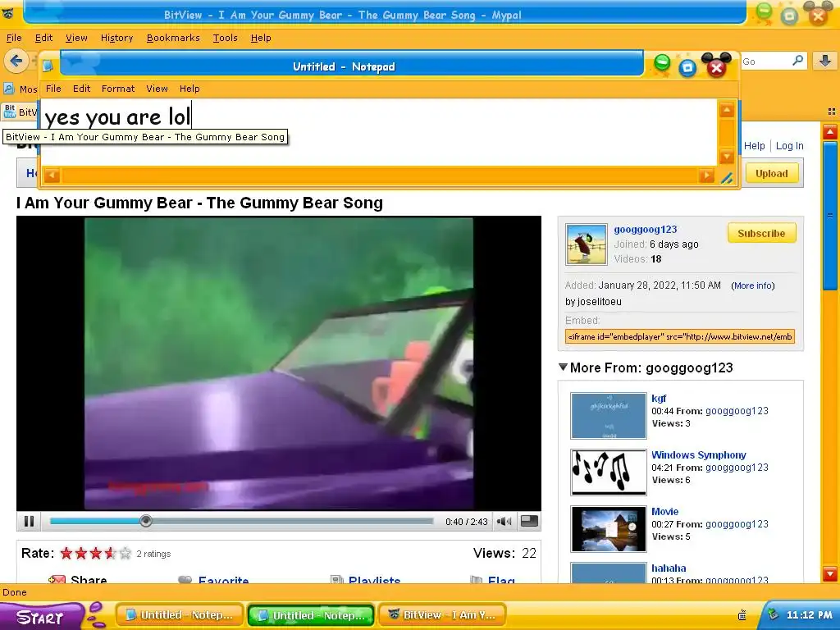Switch to BitView browser taskbar item
The image size is (840, 630).
click(x=444, y=615)
